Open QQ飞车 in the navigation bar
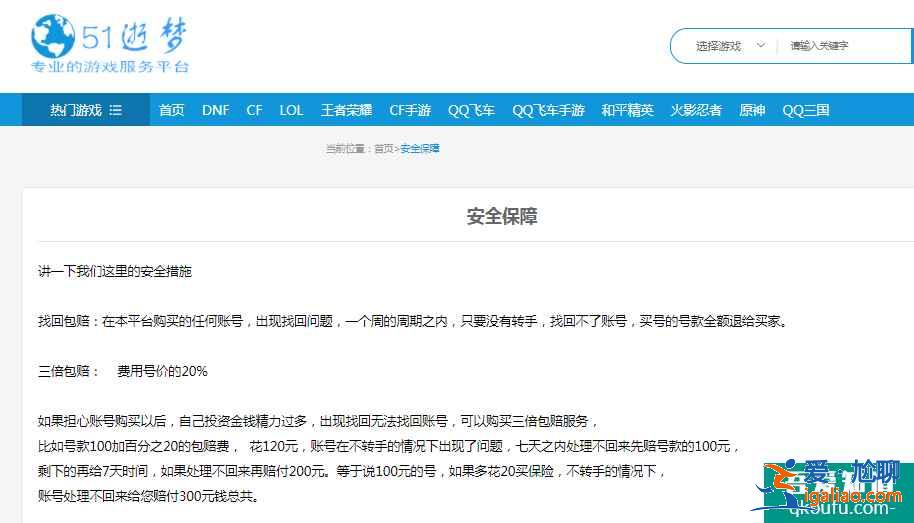 [471, 110]
